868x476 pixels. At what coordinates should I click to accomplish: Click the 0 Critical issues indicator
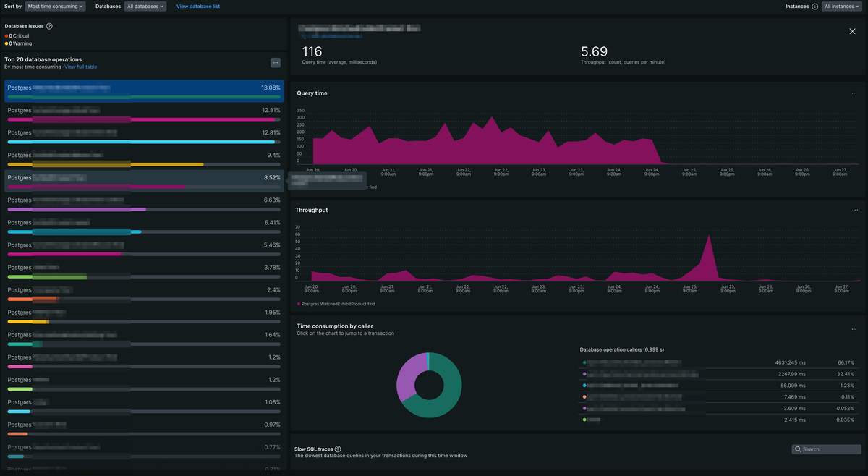pos(18,35)
